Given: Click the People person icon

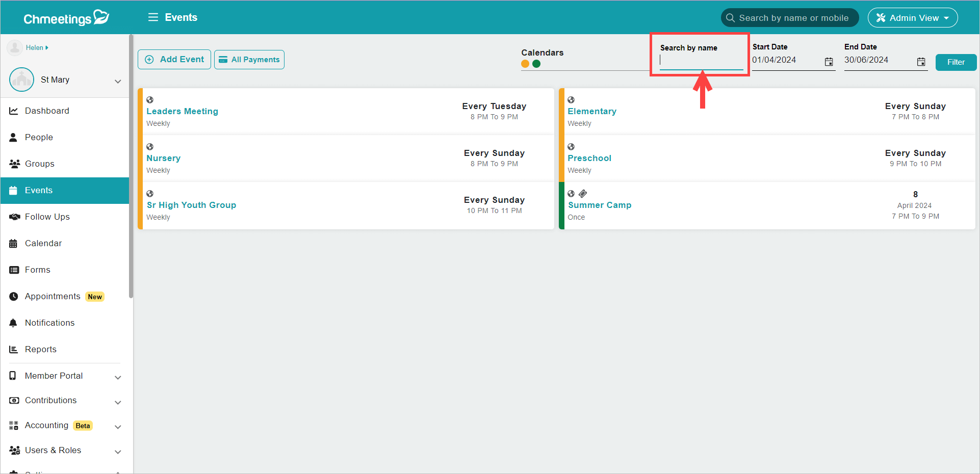Looking at the screenshot, I should click(13, 137).
